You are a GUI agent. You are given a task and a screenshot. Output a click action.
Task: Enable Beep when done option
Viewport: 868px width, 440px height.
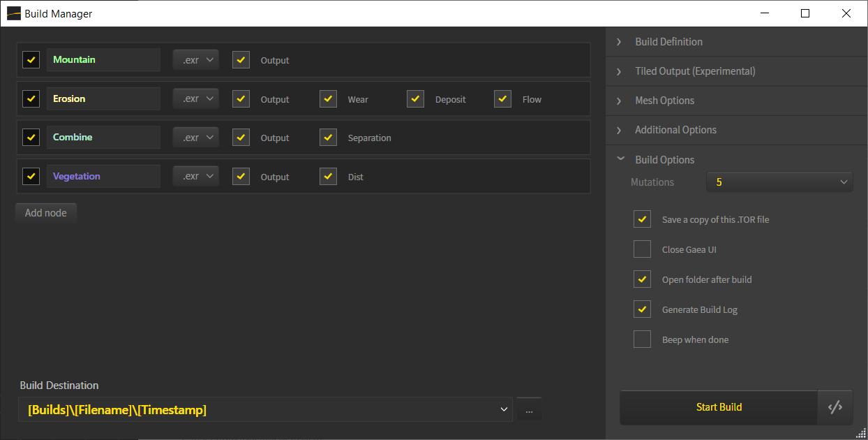coord(642,339)
